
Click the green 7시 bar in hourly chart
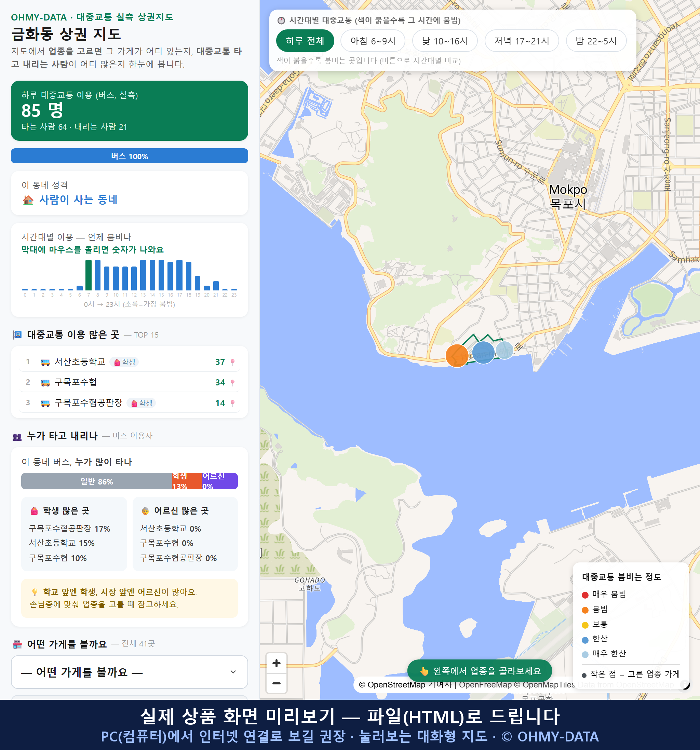point(89,275)
